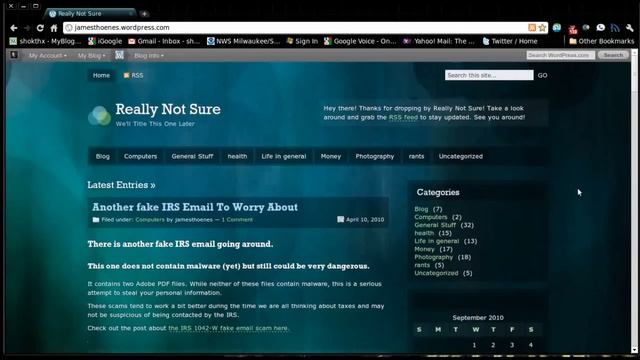Image resolution: width=640 pixels, height=360 pixels.
Task: Open the rants menu item
Action: point(416,156)
